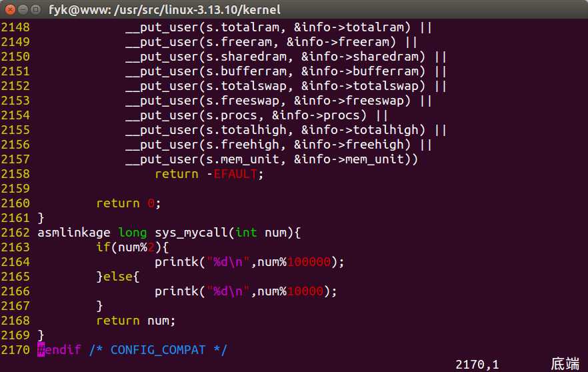Screen dimensions: 588x372
Task: Click the red EFAULT constant
Action: (235, 174)
